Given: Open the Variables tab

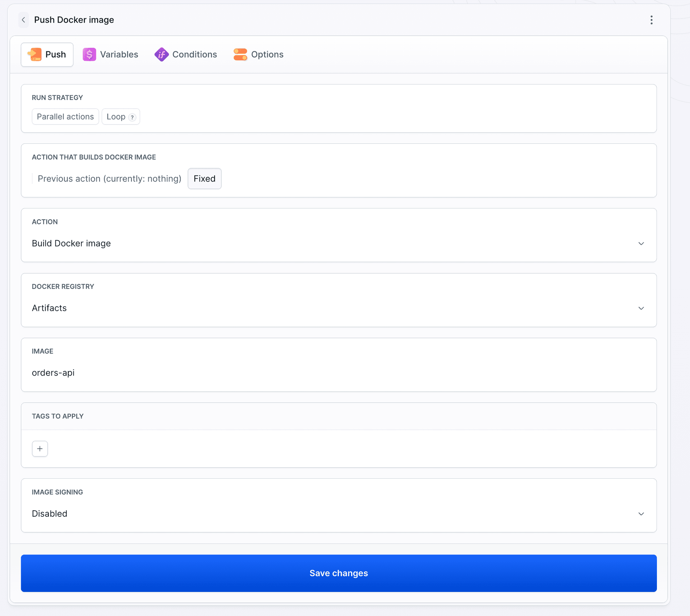Looking at the screenshot, I should pyautogui.click(x=110, y=55).
